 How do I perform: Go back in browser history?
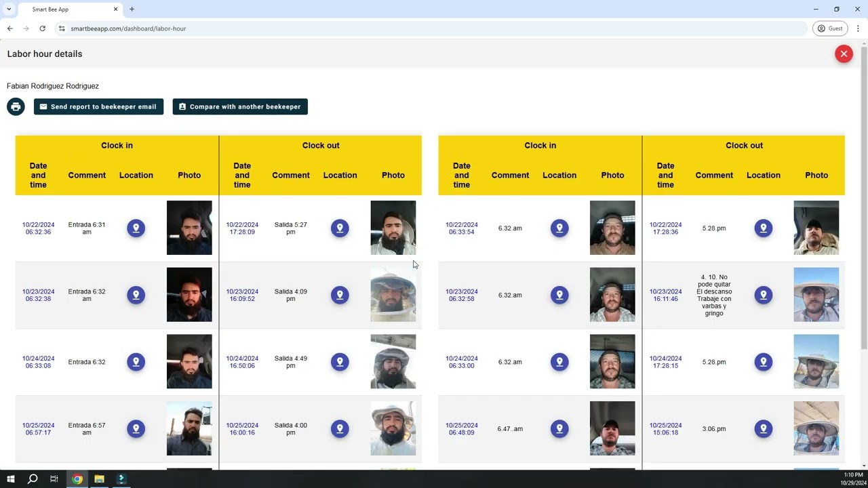coord(10,28)
